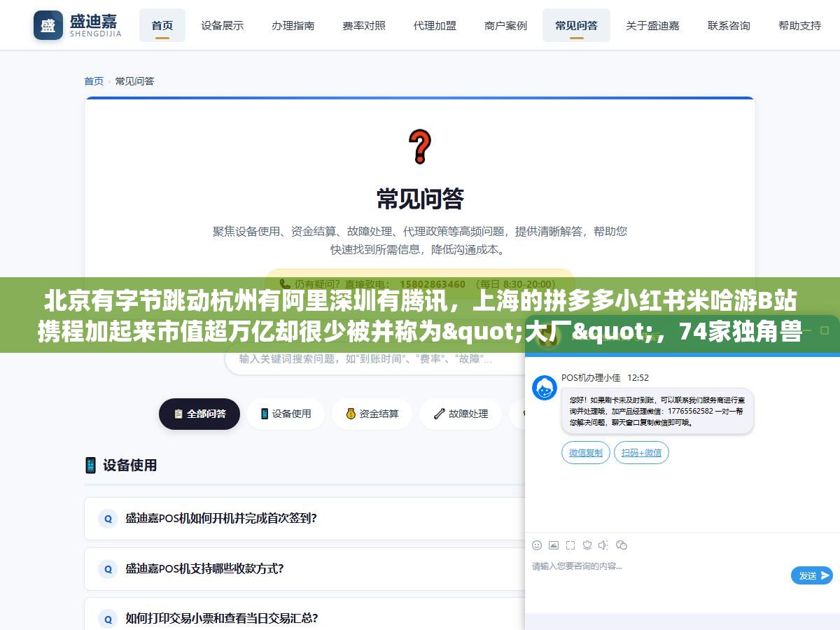Click the Q icon beside 支持哪些收款方式
Screen dimensions: 840x630
108,569
